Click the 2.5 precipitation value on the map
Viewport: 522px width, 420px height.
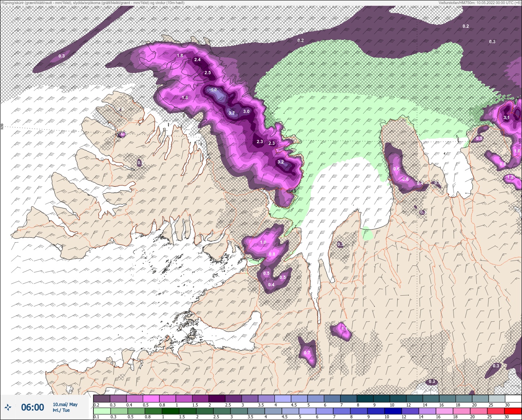[207, 73]
